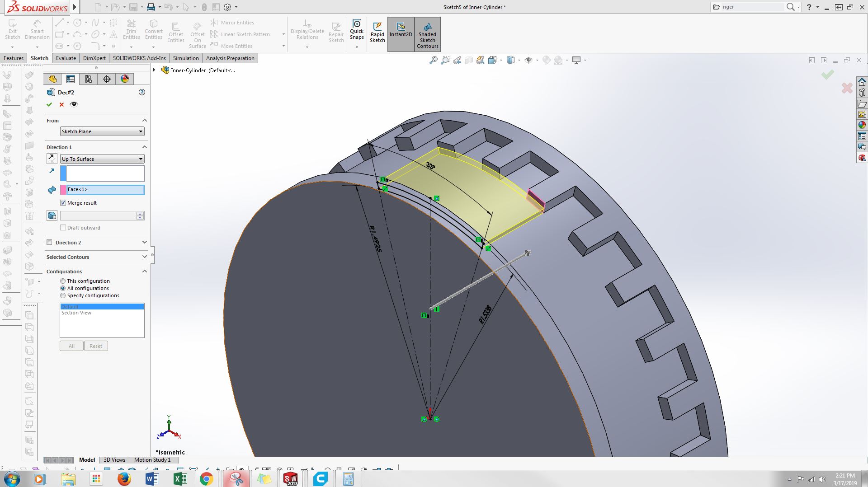Open PropertyManager tab icon
The image size is (868, 487).
click(x=71, y=79)
